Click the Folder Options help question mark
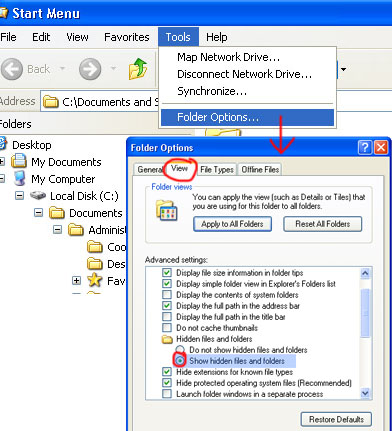 [x=365, y=147]
